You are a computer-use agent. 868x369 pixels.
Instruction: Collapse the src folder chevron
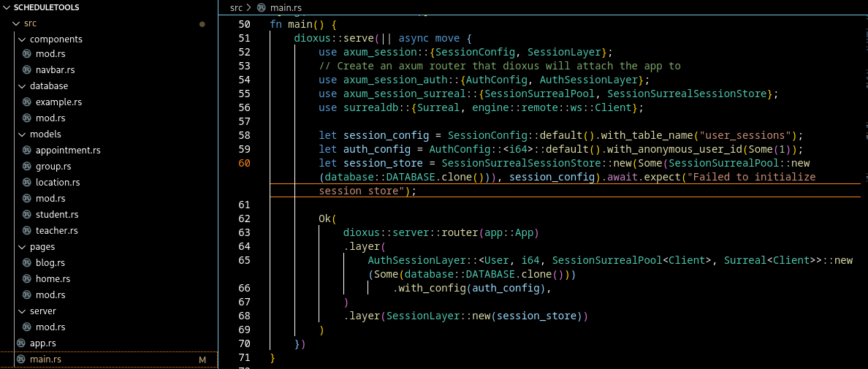point(16,23)
